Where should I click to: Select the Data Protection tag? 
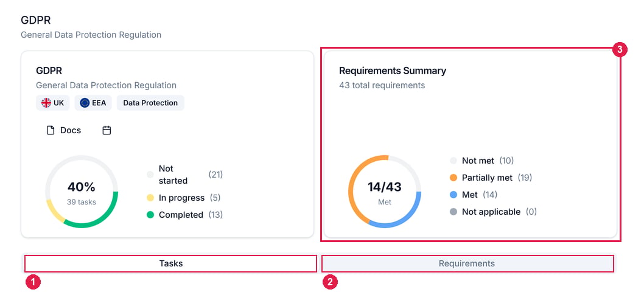coord(150,103)
